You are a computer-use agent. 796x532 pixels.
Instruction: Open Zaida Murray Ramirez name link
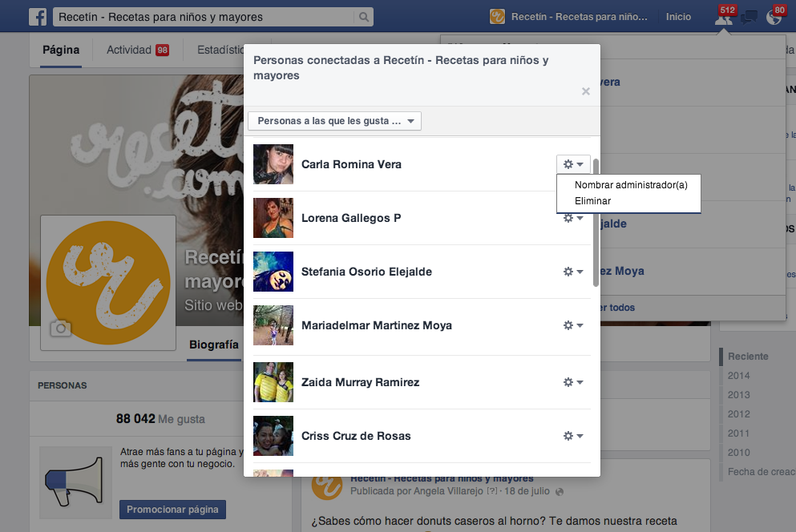click(x=361, y=382)
